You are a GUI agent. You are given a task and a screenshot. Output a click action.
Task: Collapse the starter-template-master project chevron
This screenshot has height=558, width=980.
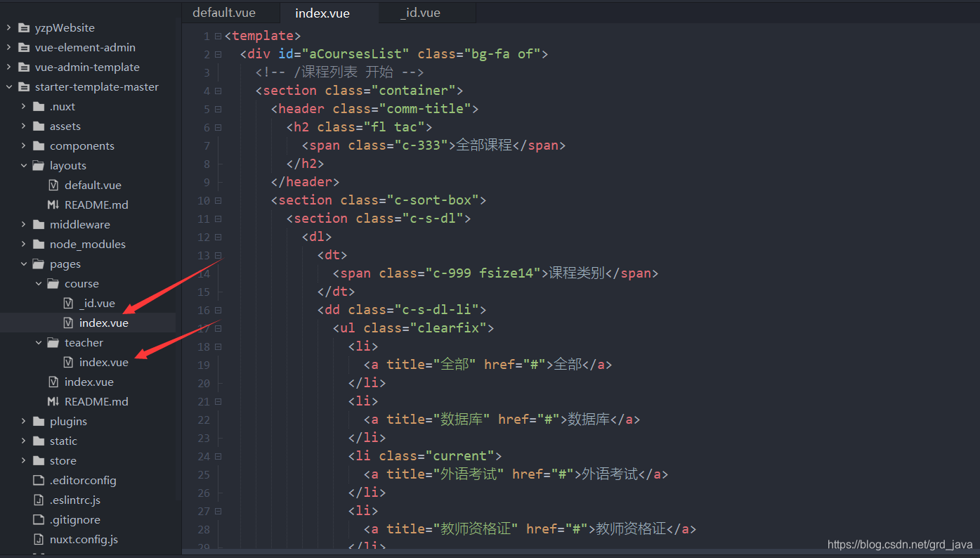(8, 87)
